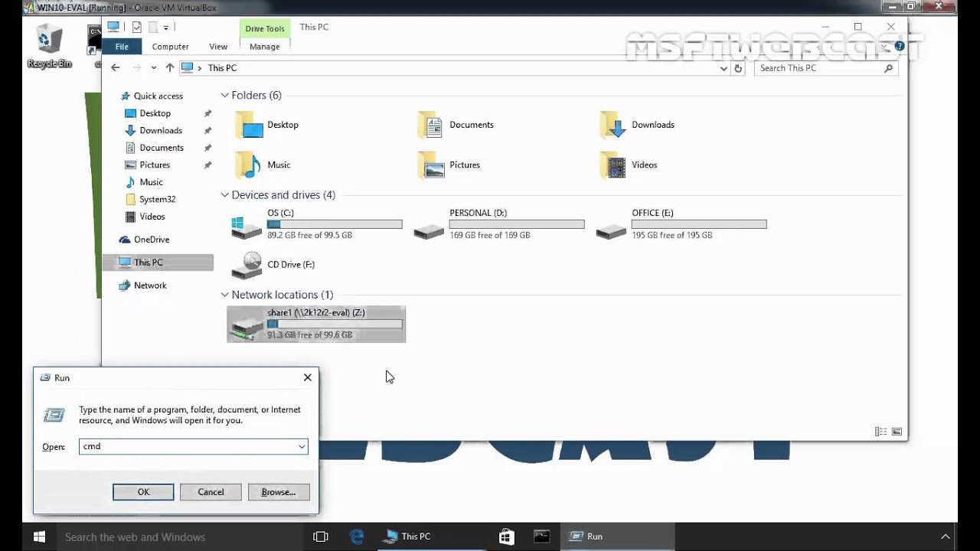980x551 pixels.
Task: Click the Drive Tools contextual tab
Action: click(x=265, y=29)
